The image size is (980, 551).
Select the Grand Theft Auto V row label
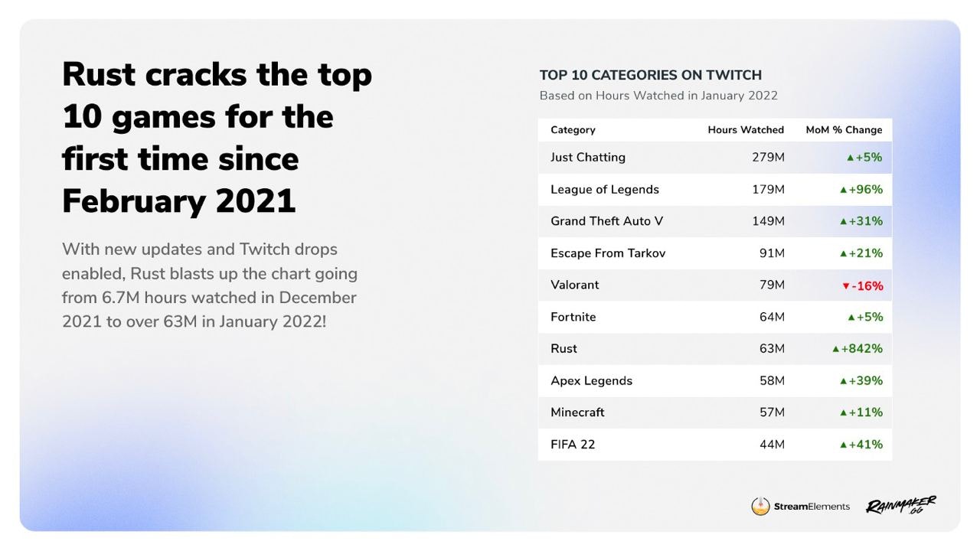[606, 221]
